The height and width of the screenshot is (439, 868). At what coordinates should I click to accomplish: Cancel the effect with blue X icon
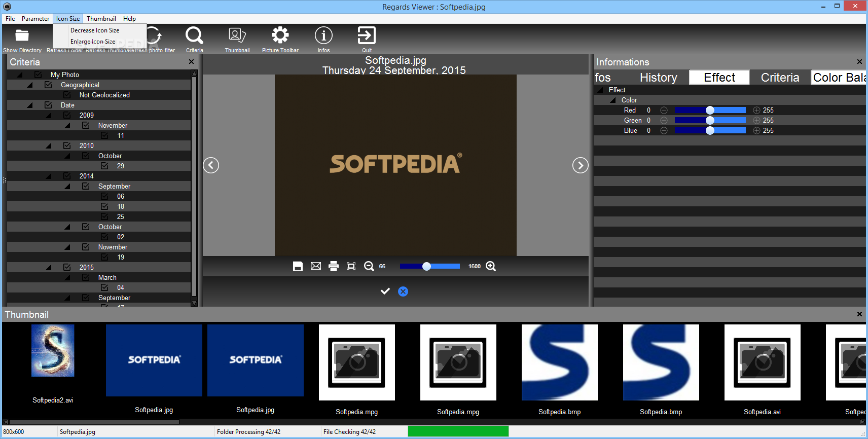tap(403, 291)
